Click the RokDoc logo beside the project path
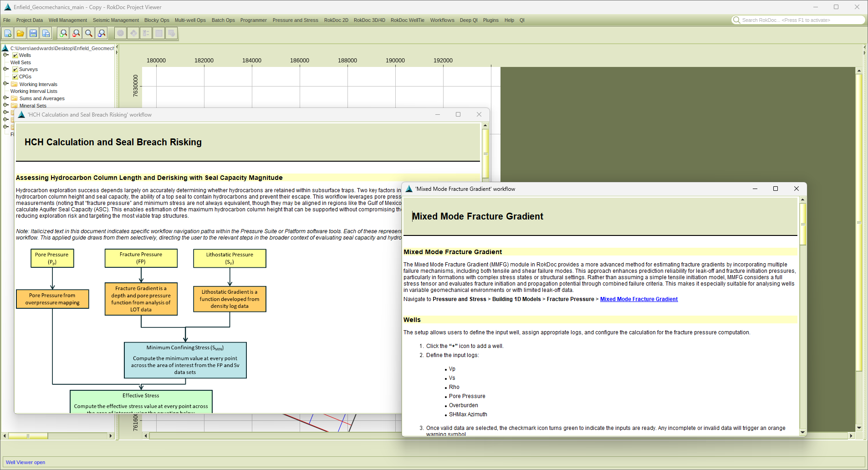 (x=5, y=48)
